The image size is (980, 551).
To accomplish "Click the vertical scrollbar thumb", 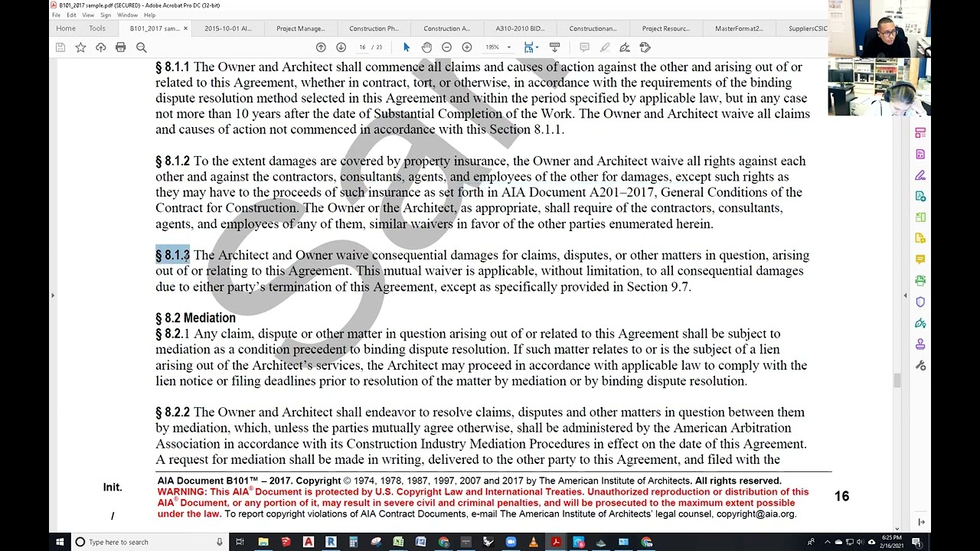I will [x=897, y=380].
